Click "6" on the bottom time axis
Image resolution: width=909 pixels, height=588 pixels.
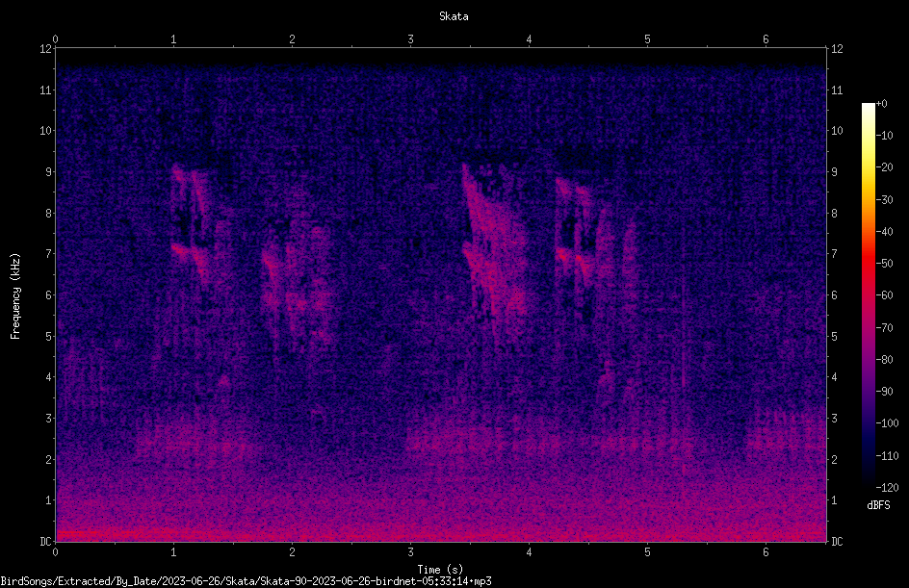pyautogui.click(x=766, y=552)
